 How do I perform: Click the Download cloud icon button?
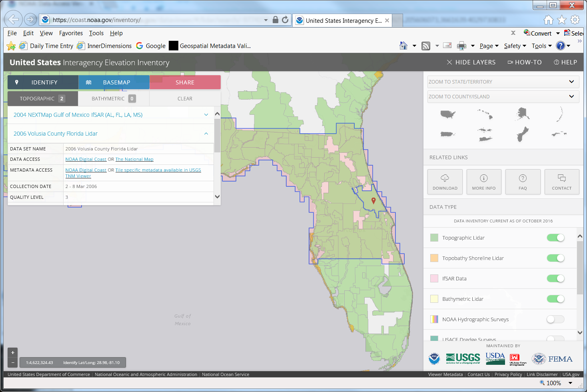pos(445,182)
